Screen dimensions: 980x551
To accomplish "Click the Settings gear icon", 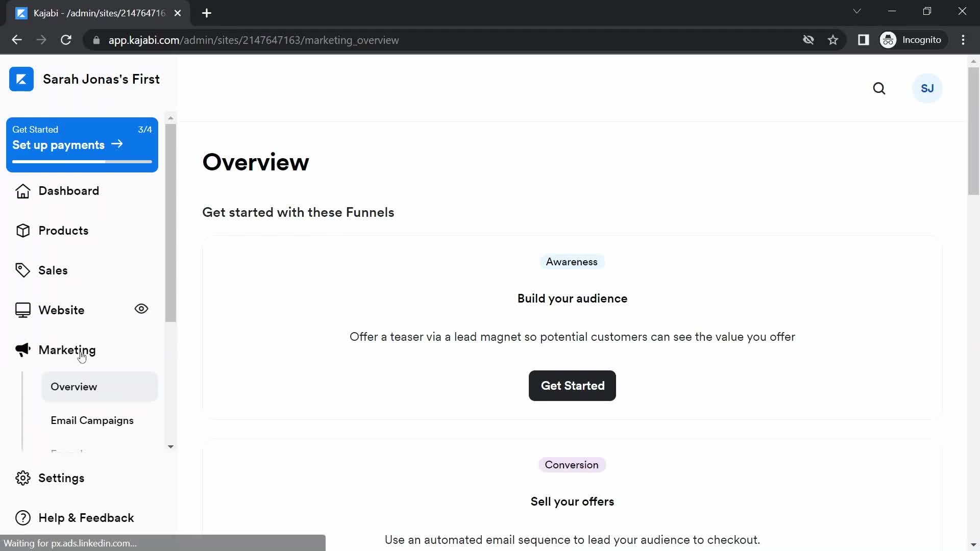I will click(x=23, y=478).
